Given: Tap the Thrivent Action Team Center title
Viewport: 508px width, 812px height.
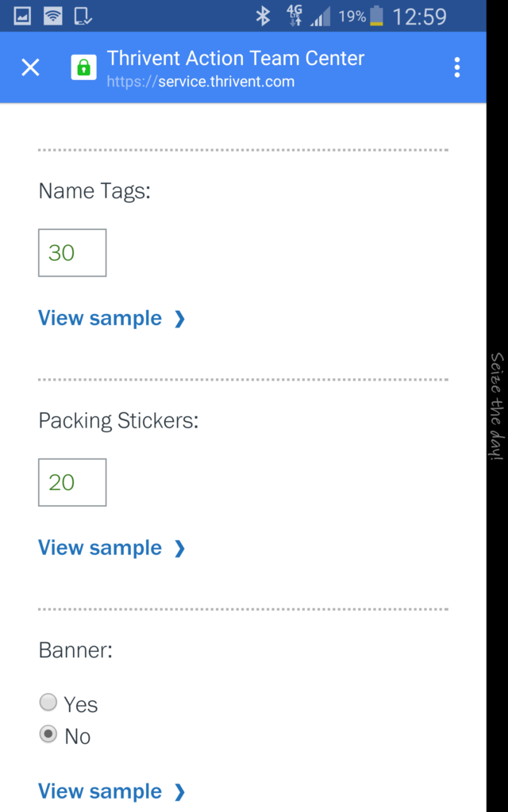Looking at the screenshot, I should click(x=236, y=58).
